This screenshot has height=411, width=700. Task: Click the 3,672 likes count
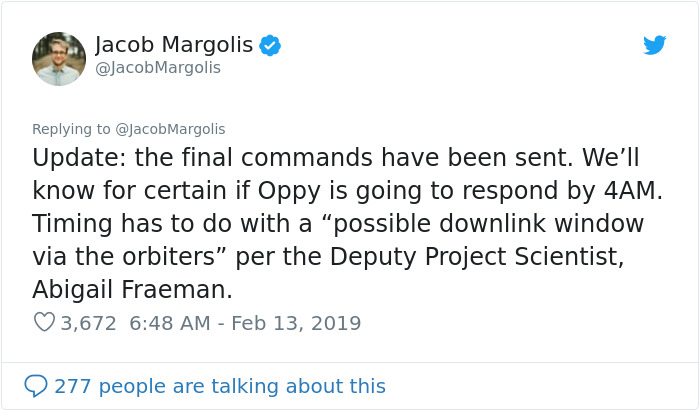[88, 323]
